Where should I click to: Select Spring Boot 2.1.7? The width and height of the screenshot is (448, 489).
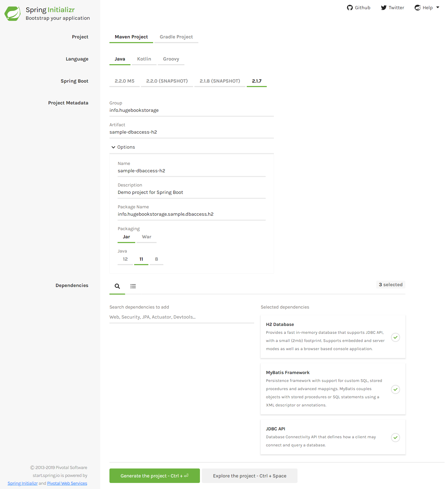pyautogui.click(x=257, y=81)
